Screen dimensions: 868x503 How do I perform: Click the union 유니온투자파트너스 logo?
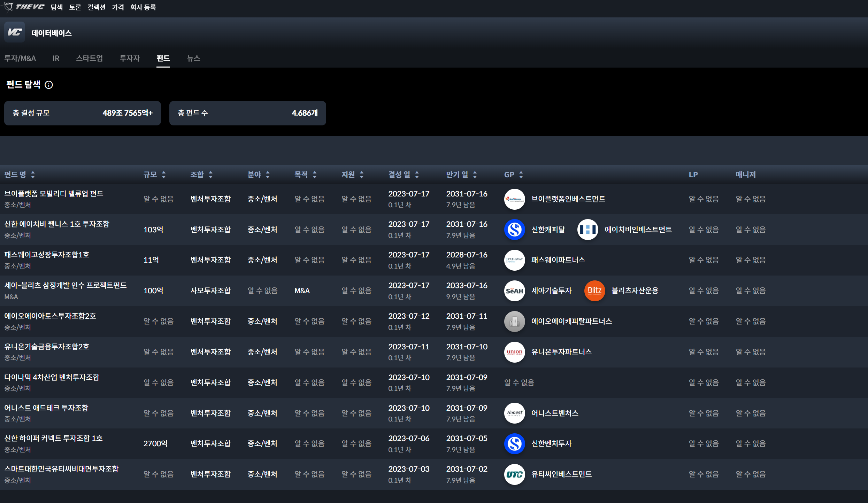[x=514, y=352]
